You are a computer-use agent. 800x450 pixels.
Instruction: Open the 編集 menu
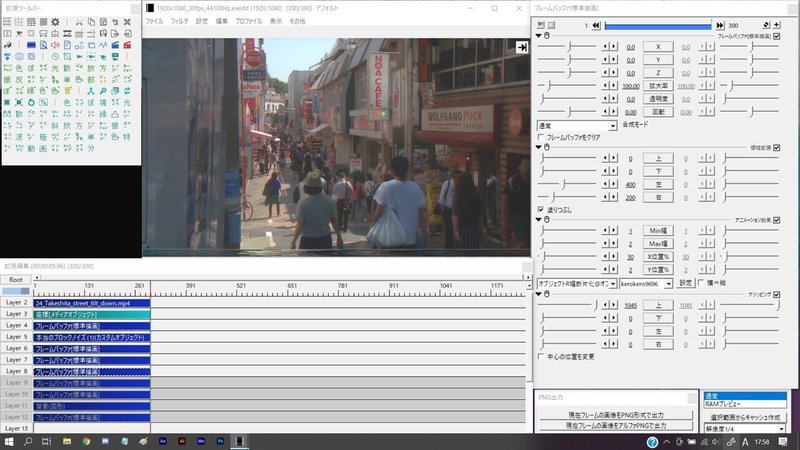(x=221, y=21)
